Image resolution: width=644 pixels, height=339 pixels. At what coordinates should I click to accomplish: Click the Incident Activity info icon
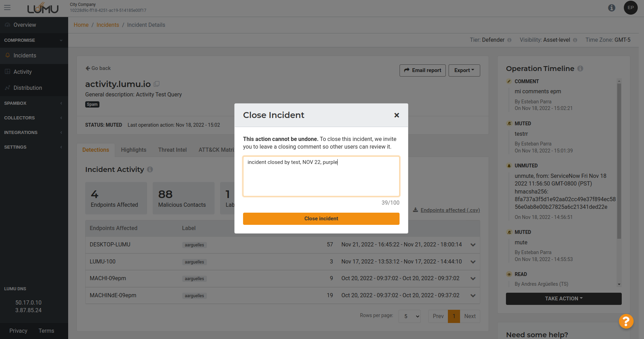pyautogui.click(x=150, y=169)
